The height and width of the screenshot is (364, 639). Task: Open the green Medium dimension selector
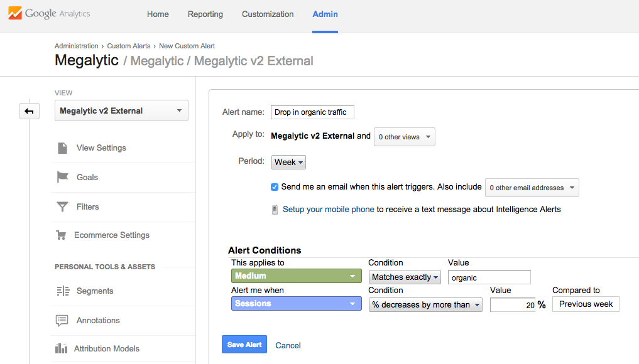pos(296,276)
